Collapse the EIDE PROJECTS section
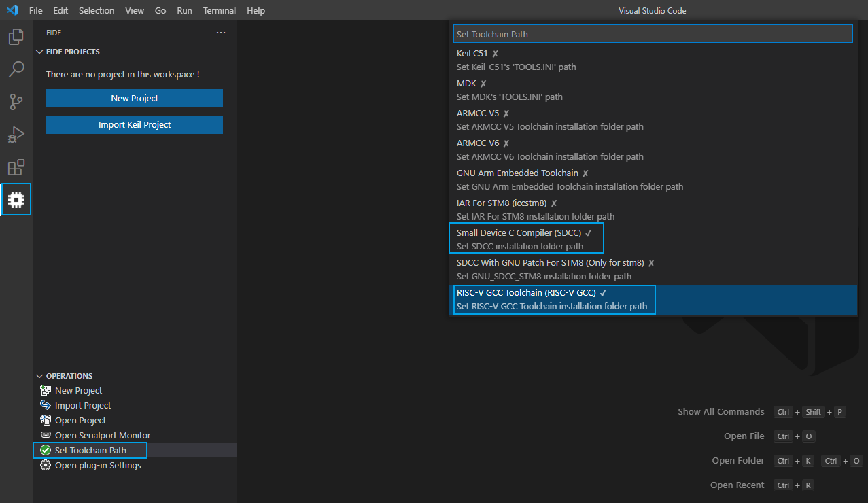 tap(39, 52)
